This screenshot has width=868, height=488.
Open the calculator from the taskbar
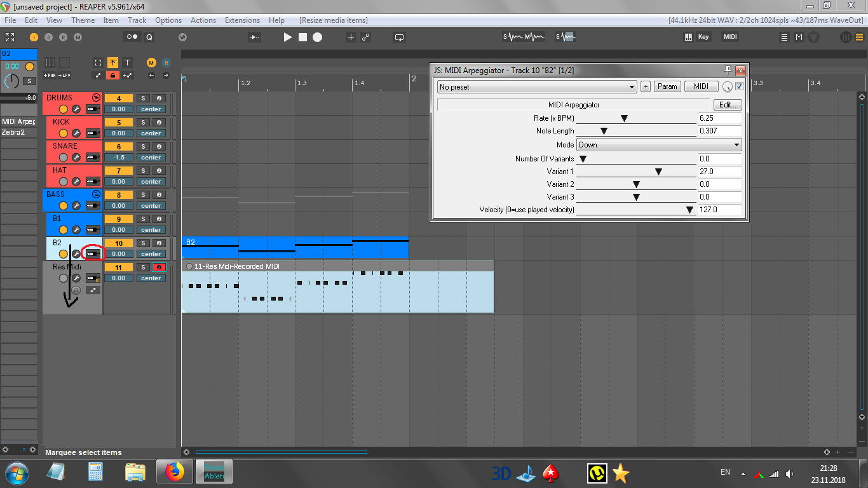click(x=95, y=472)
